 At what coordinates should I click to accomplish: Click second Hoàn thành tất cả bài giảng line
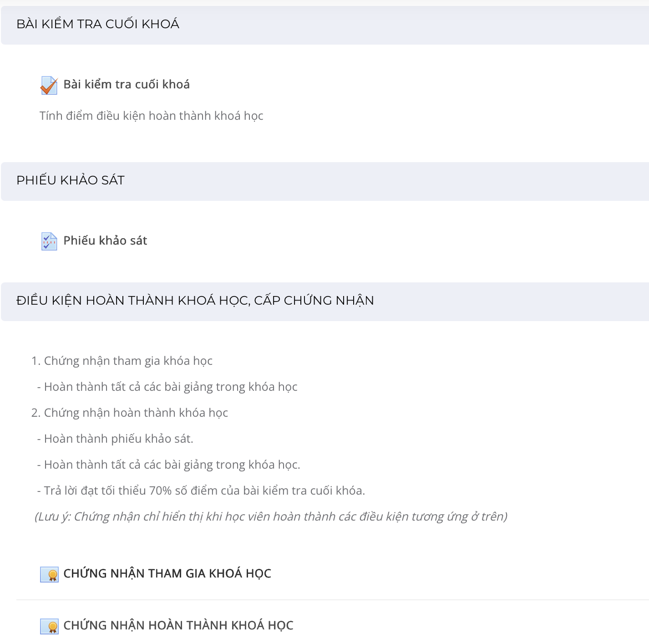168,465
